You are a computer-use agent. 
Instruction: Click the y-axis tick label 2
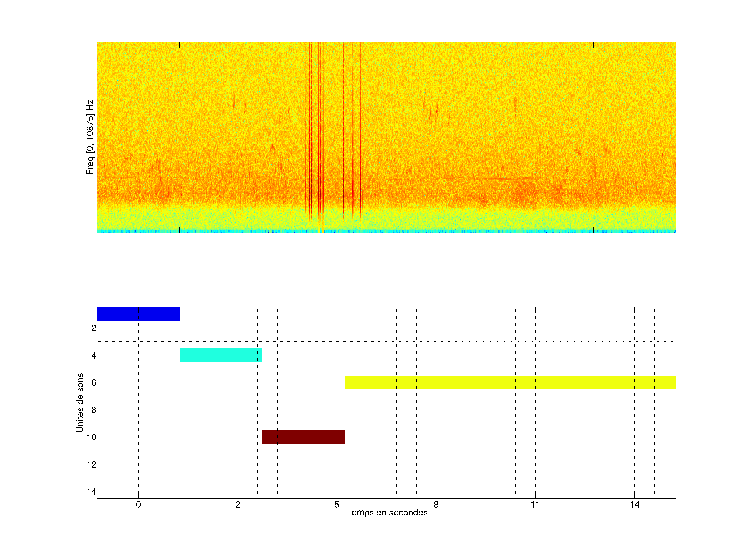coord(94,328)
